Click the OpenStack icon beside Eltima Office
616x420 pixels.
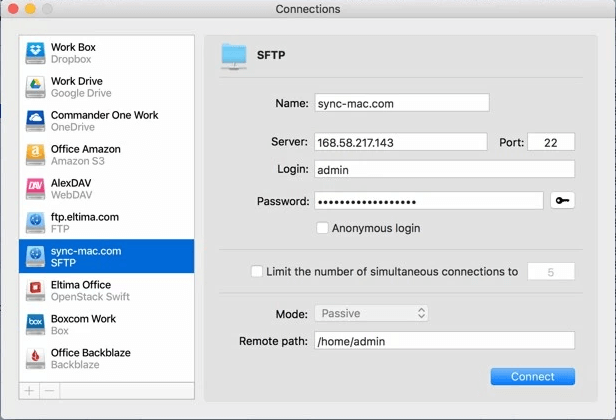(x=35, y=291)
